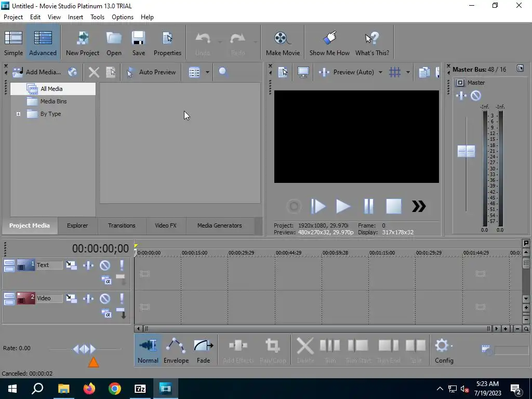Open the Insert menu
This screenshot has height=399, width=532.
pyautogui.click(x=75, y=17)
